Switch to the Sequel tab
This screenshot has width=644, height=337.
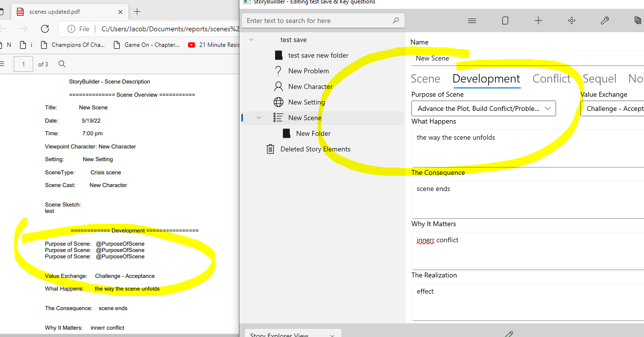point(600,79)
